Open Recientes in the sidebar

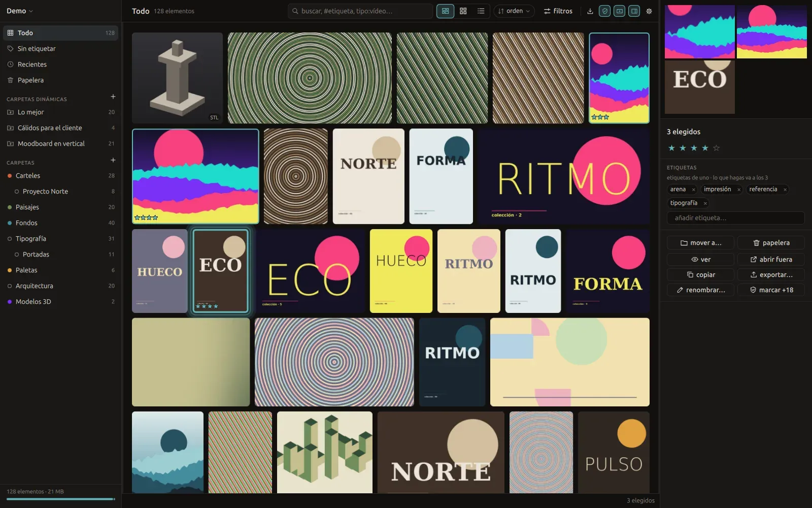60,64
